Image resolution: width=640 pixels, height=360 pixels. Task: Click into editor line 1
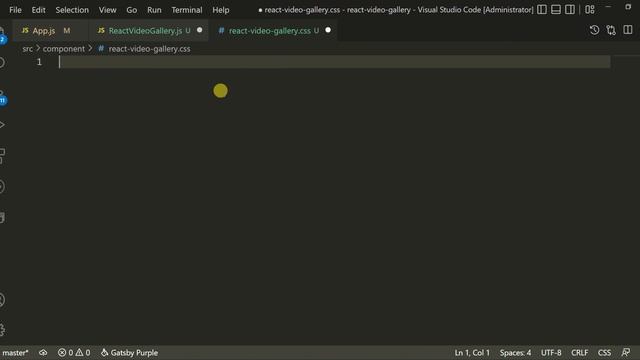tap(335, 62)
